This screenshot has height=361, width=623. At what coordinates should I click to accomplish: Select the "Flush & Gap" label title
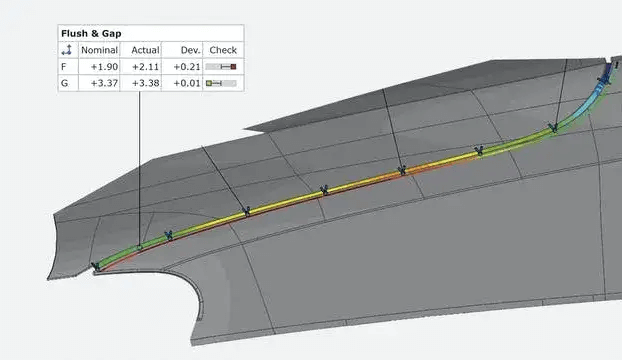point(91,33)
